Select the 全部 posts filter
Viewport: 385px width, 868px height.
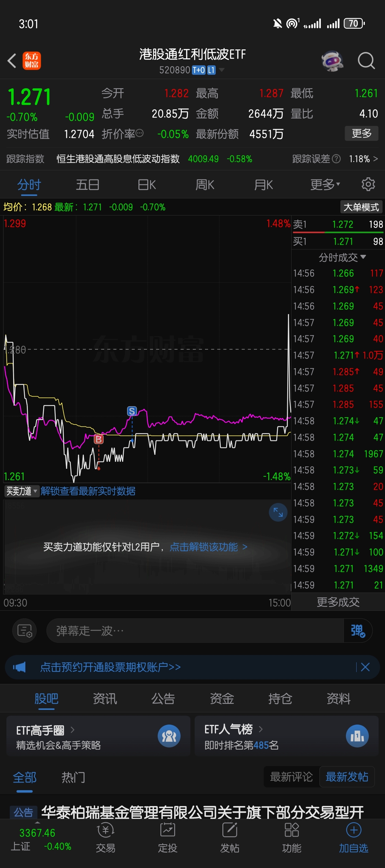[25, 777]
